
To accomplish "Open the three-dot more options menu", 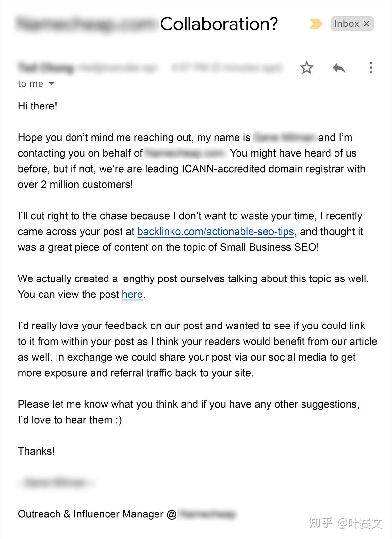I will pos(371,68).
